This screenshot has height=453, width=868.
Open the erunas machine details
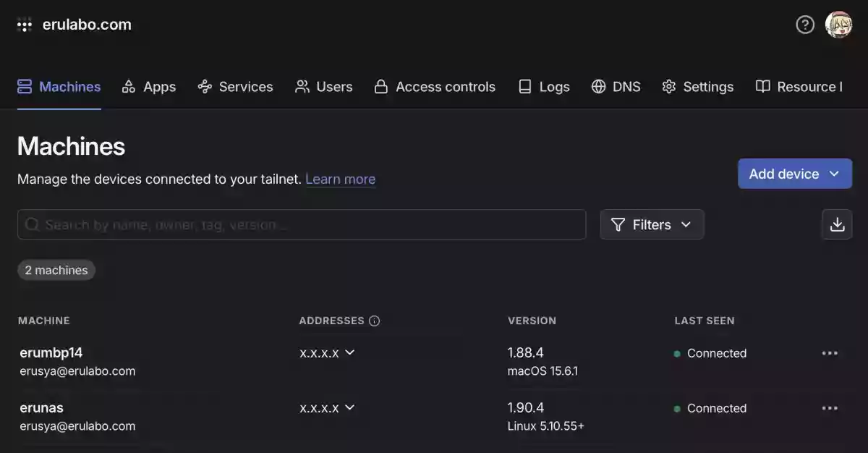(41, 407)
